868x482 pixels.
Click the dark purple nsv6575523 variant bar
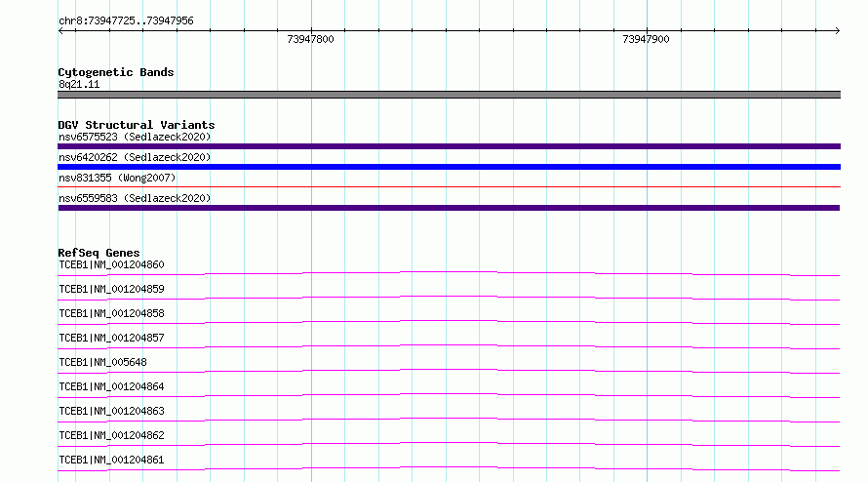point(449,146)
